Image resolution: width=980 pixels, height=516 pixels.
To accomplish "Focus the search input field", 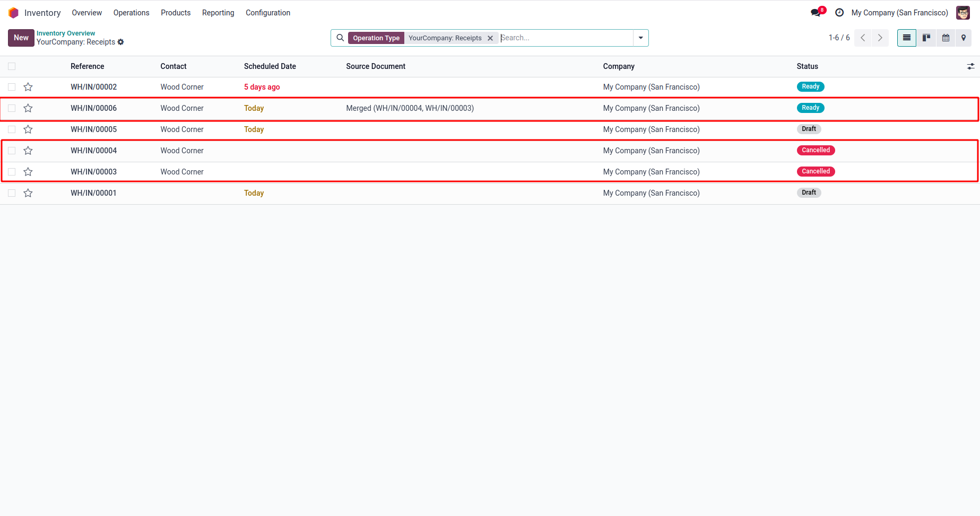I will pyautogui.click(x=565, y=38).
